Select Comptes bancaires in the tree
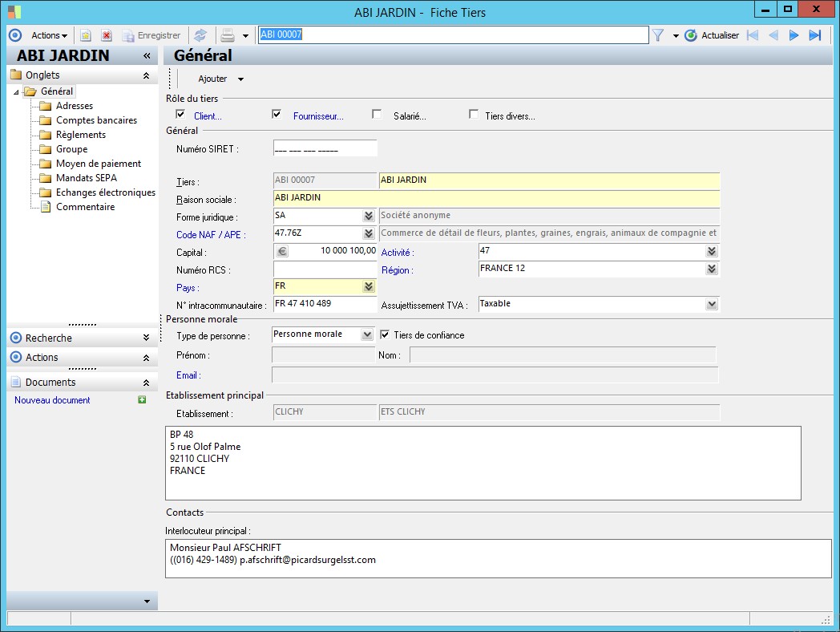 point(96,120)
